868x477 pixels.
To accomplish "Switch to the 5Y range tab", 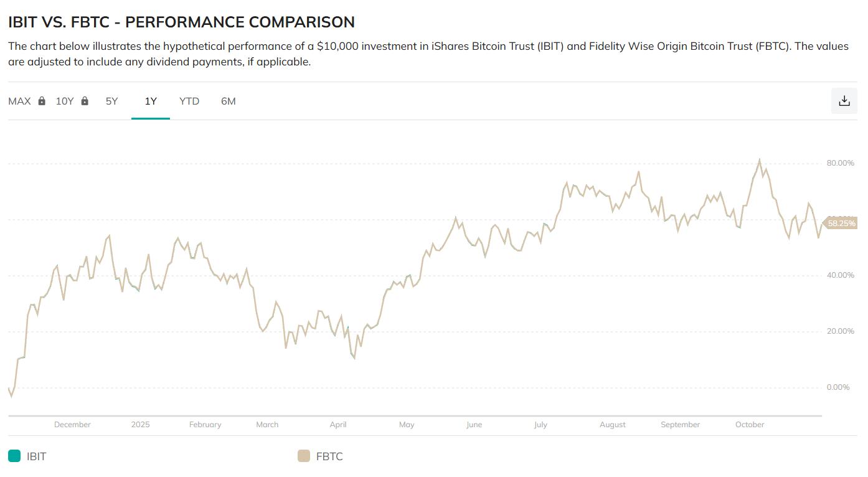I will (x=111, y=101).
